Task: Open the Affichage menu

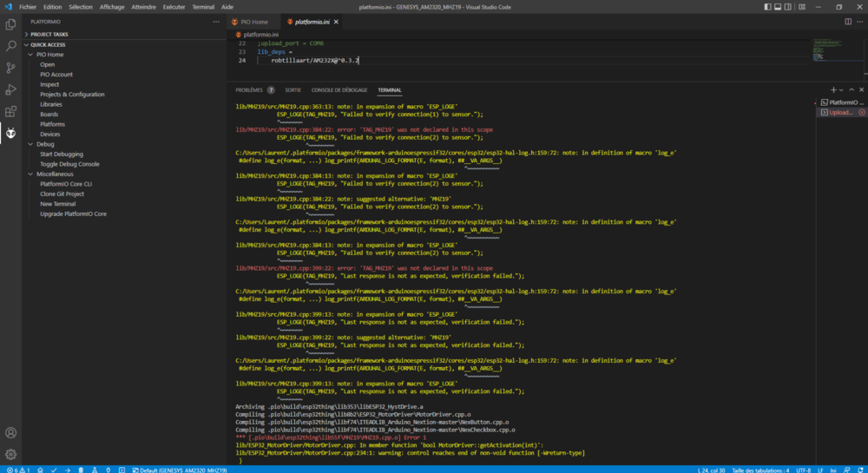Action: pyautogui.click(x=112, y=7)
